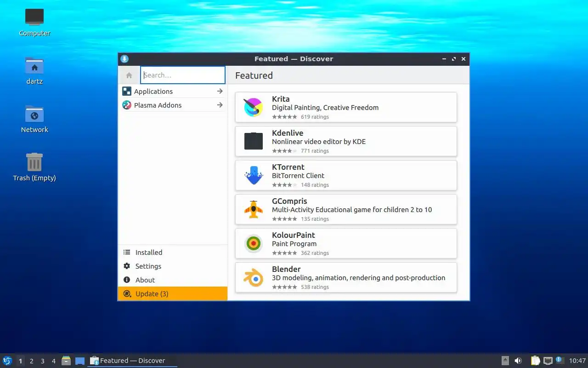Click the Settings gear icon
This screenshot has width=588, height=368.
[127, 266]
